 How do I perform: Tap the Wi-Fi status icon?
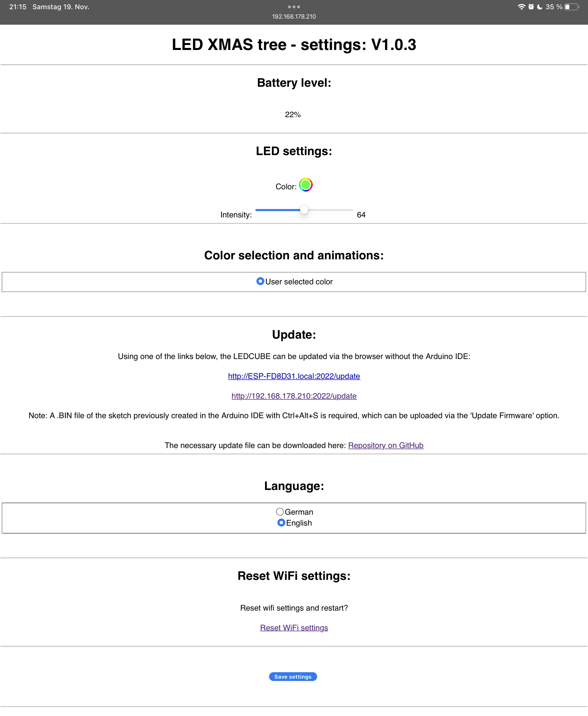pyautogui.click(x=522, y=7)
